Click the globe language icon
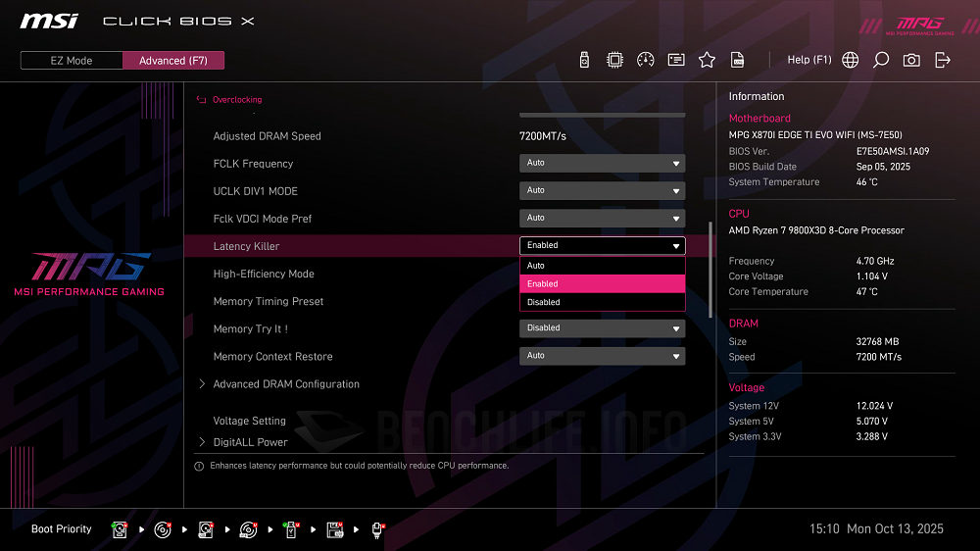This screenshot has height=551, width=980. tap(850, 60)
